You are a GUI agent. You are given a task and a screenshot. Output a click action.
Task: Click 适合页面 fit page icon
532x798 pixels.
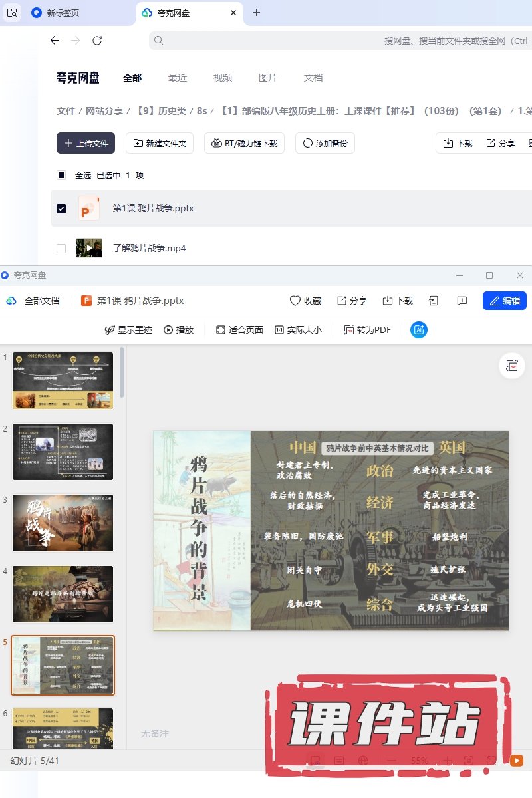[x=221, y=330]
